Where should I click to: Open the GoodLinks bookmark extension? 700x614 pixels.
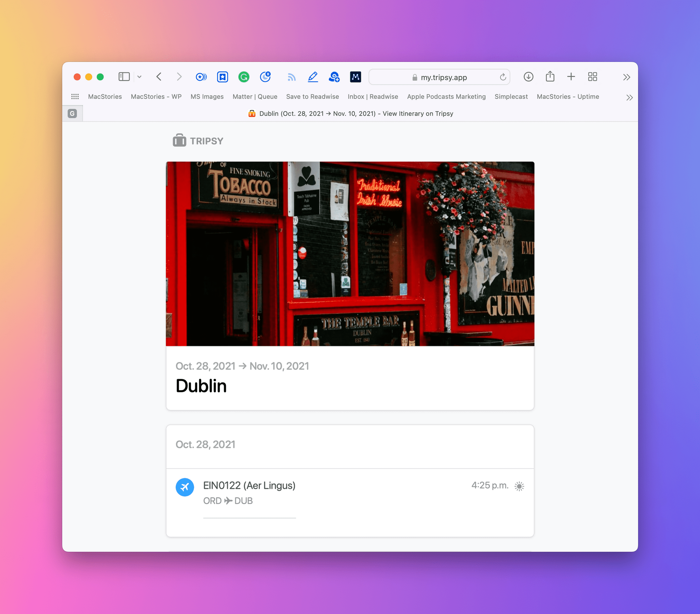pos(223,77)
